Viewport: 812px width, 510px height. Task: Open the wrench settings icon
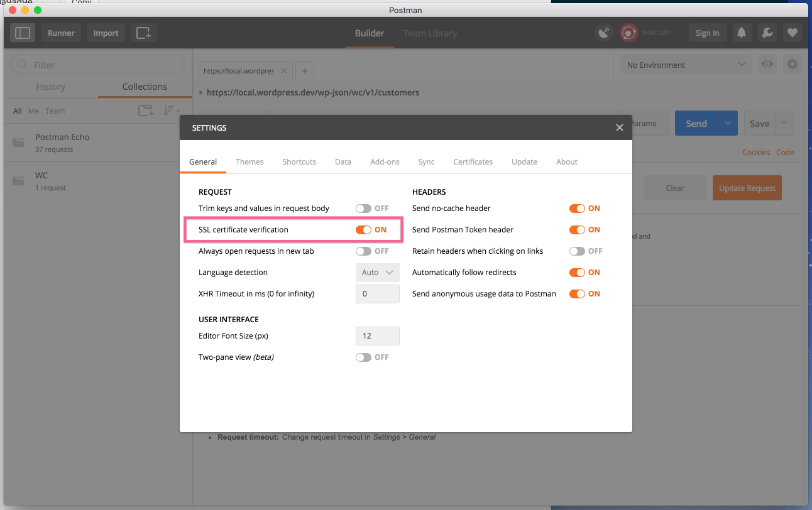click(767, 33)
